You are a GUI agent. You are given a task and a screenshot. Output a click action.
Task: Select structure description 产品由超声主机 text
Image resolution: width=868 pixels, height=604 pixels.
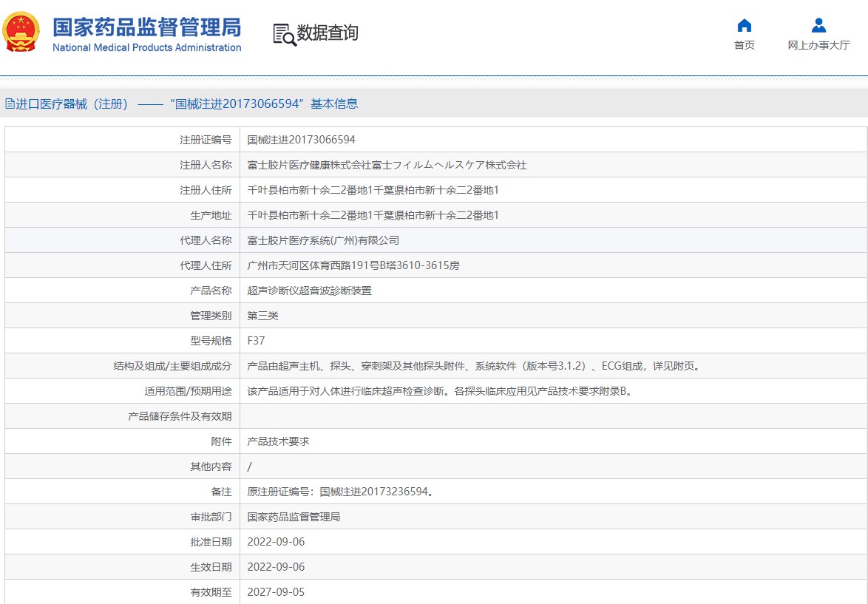(475, 366)
